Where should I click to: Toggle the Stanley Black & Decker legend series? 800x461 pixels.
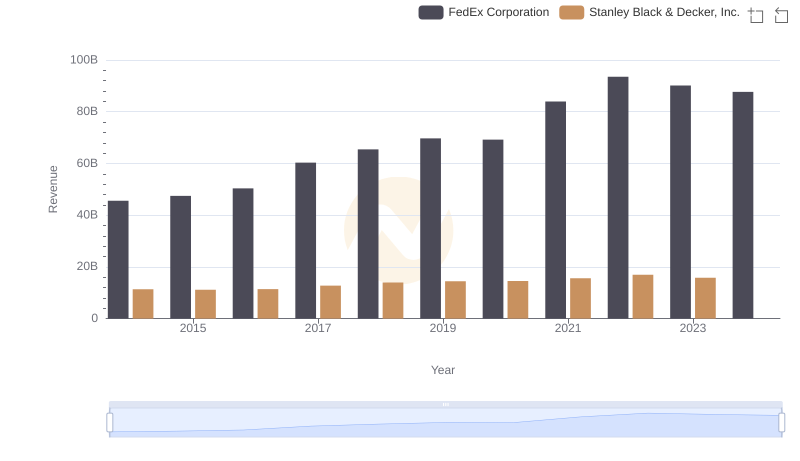[x=649, y=12]
